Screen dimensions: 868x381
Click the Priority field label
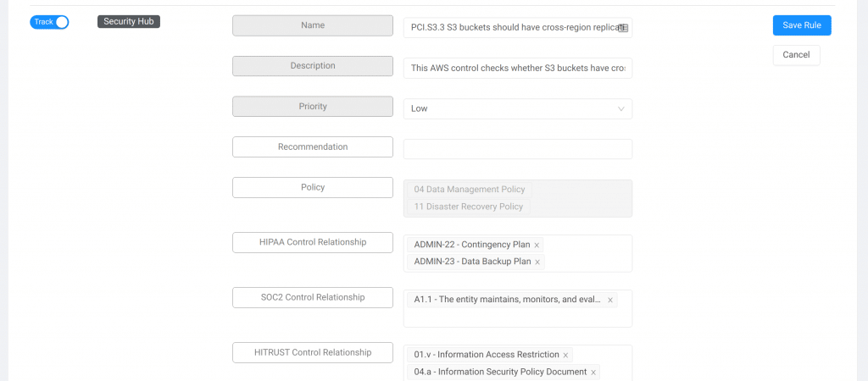tap(313, 106)
